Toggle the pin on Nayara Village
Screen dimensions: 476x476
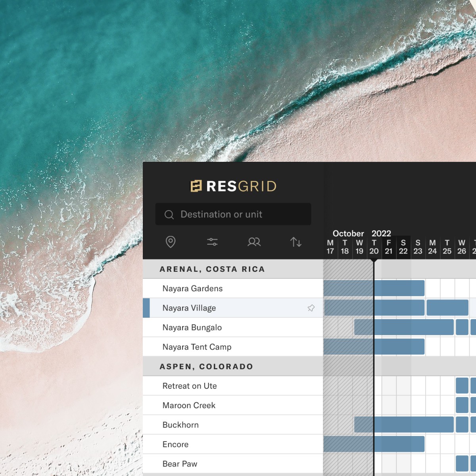pos(311,308)
